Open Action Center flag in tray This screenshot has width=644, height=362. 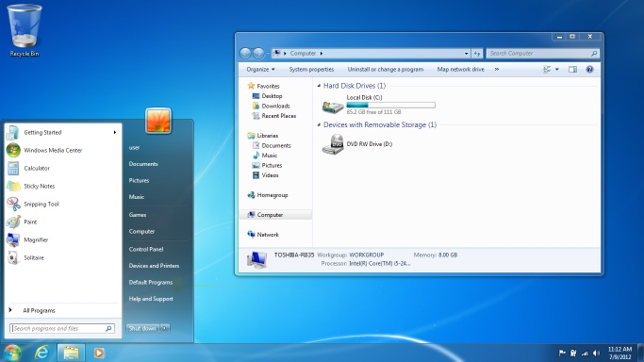tap(562, 353)
